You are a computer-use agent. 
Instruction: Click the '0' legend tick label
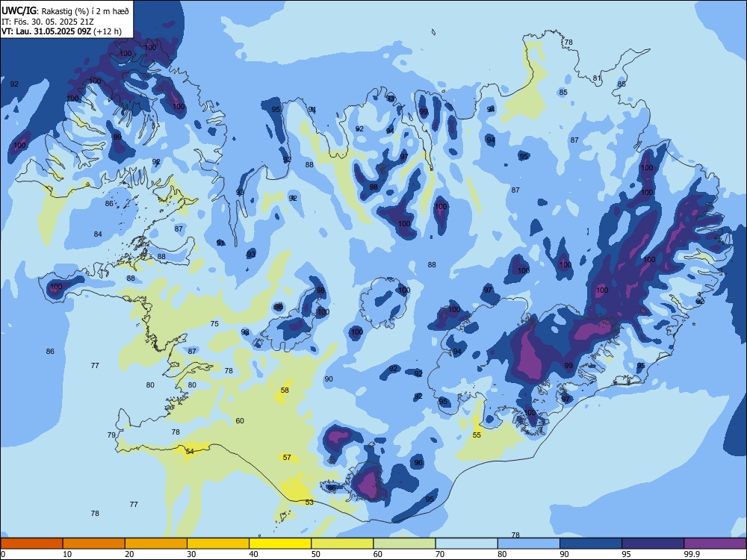(x=3, y=554)
